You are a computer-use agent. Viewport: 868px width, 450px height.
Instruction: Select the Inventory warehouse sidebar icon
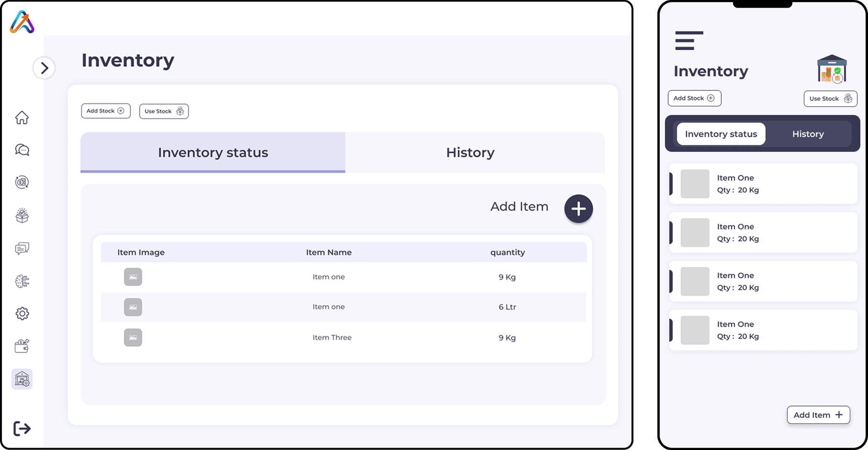[x=22, y=379]
